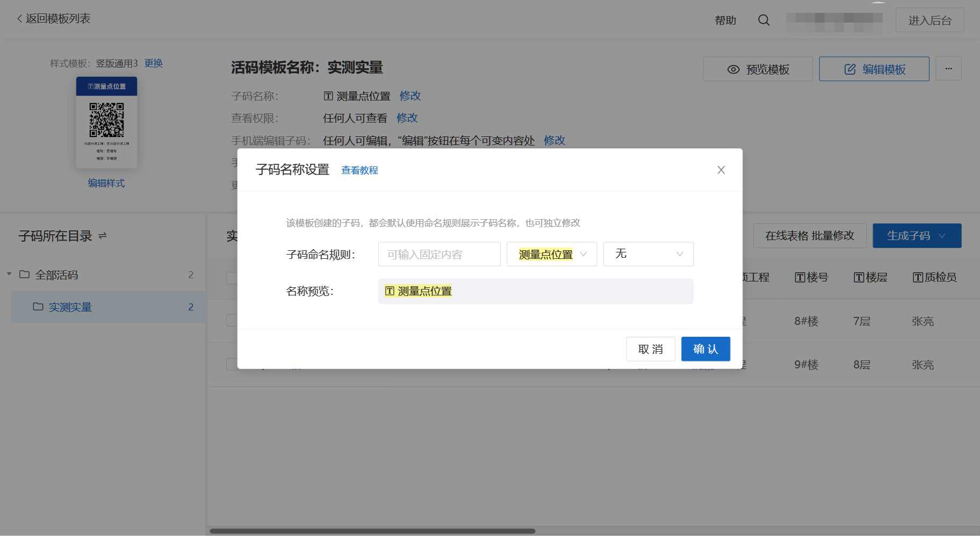Open the "..." more options menu
The height and width of the screenshot is (536, 980).
948,68
